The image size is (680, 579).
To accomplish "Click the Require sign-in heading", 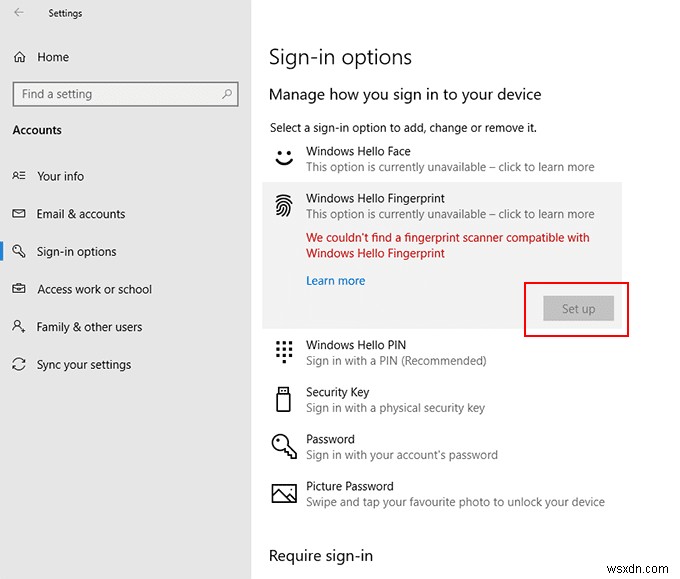I will pos(321,556).
